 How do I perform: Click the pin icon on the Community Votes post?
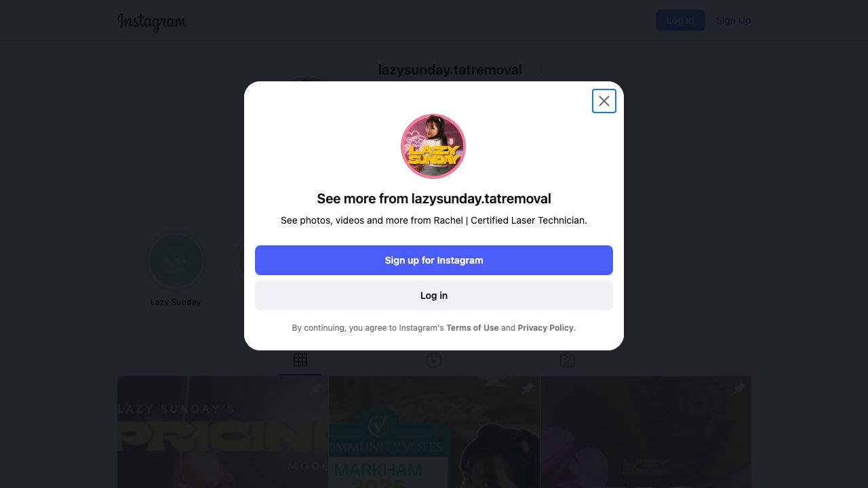(528, 388)
